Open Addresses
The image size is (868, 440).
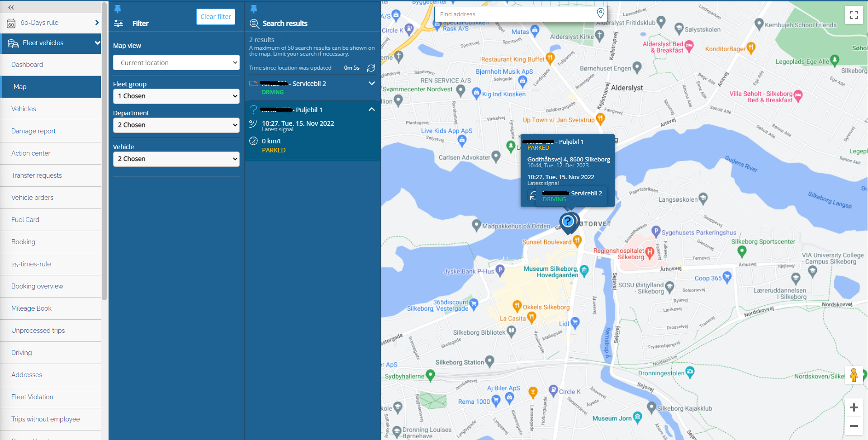[x=51, y=375]
